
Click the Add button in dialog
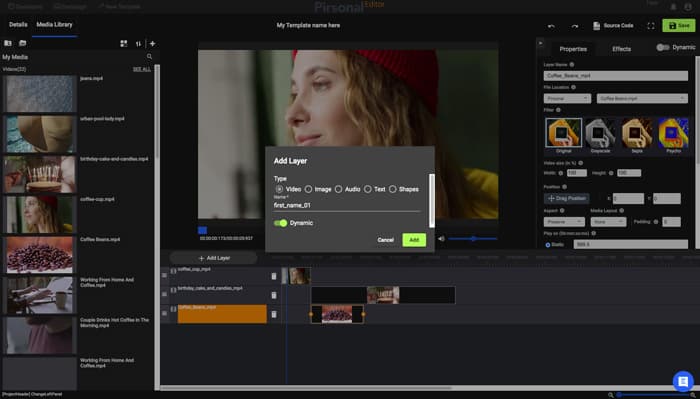[x=414, y=240]
